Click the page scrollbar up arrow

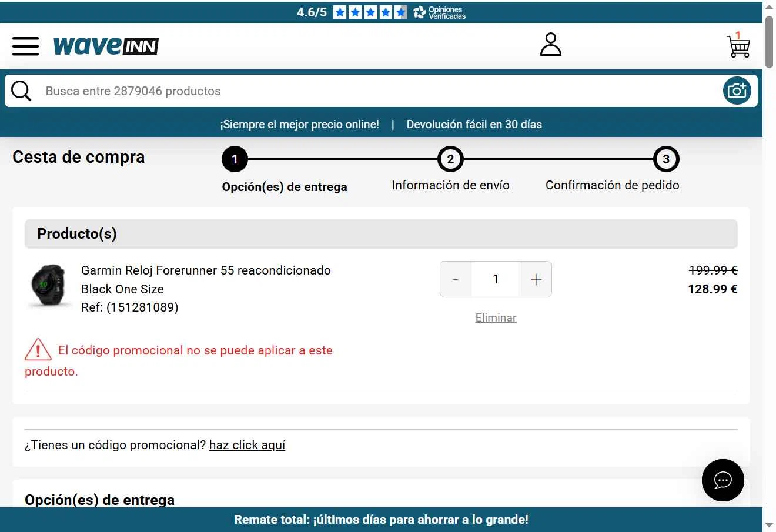tap(769, 7)
